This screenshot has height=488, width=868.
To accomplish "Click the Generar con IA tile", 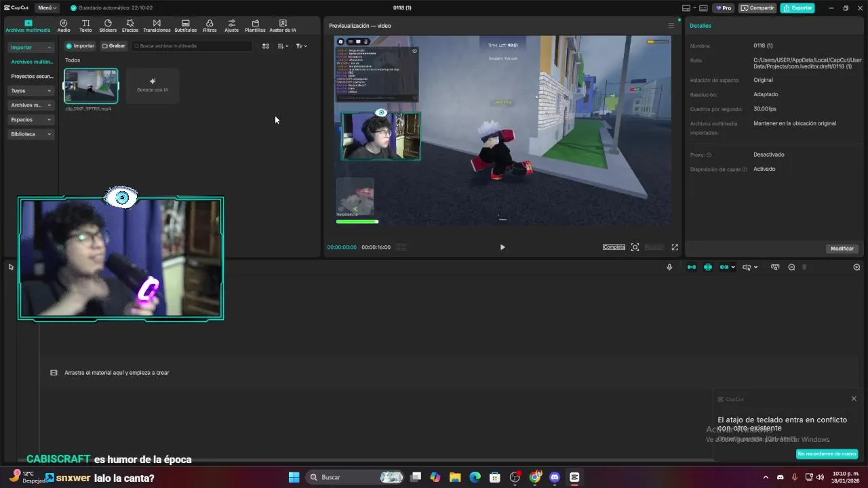I will (x=152, y=85).
